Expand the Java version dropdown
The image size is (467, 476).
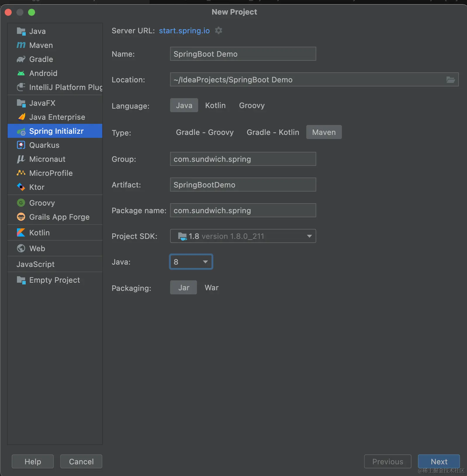click(x=205, y=262)
